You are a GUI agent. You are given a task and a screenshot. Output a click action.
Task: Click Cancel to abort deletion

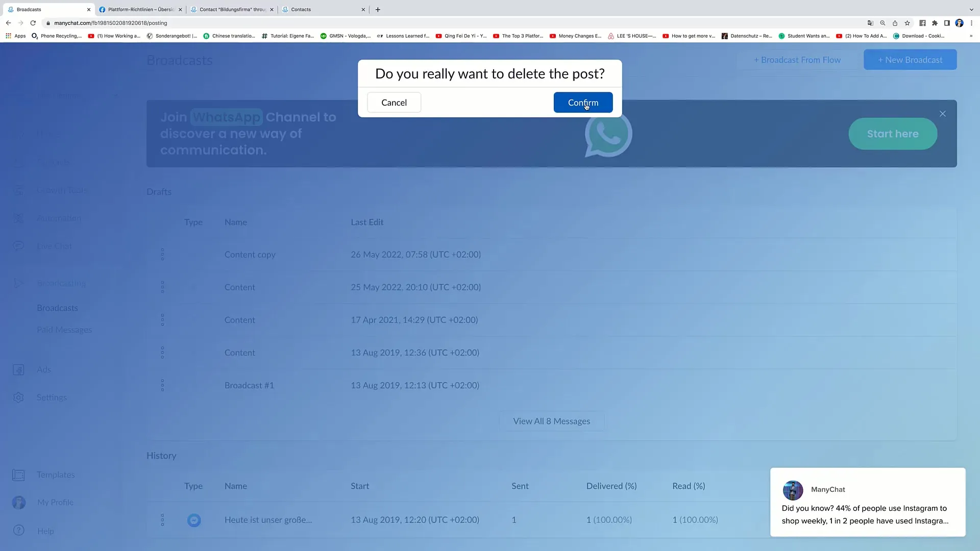point(394,102)
